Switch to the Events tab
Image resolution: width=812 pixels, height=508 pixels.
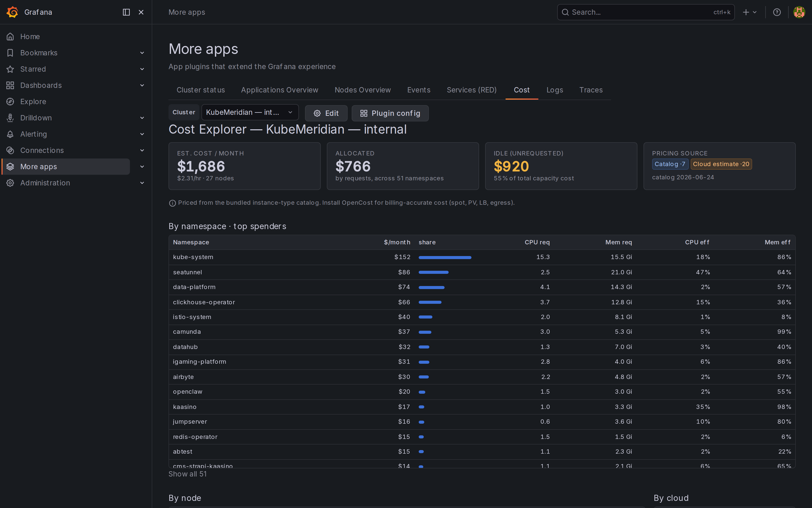pos(419,90)
